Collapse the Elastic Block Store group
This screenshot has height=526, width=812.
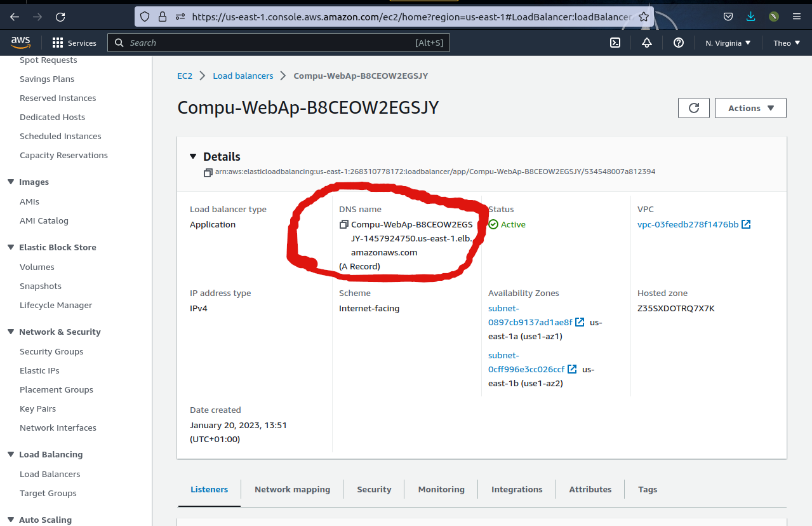11,247
